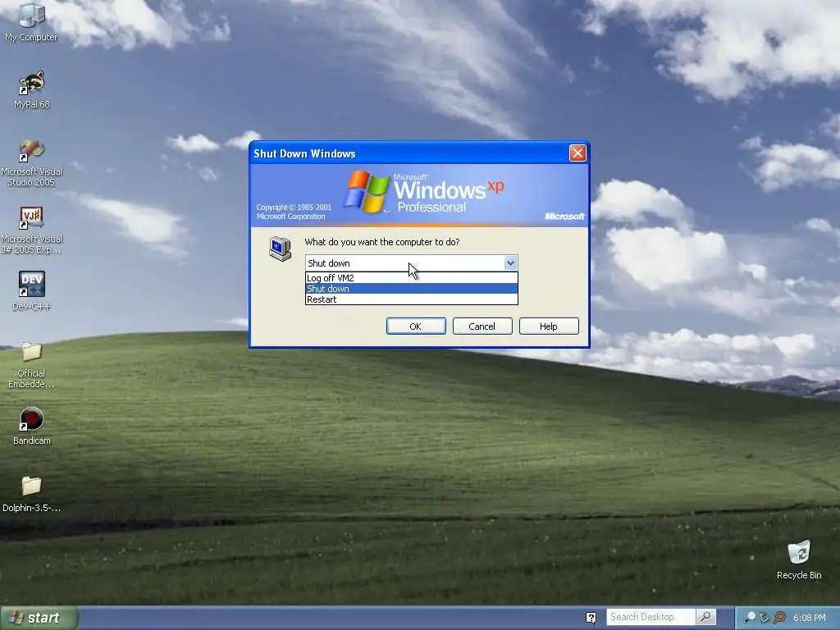Click the taskbar help question-mark icon
The width and height of the screenshot is (840, 630).
click(x=591, y=618)
